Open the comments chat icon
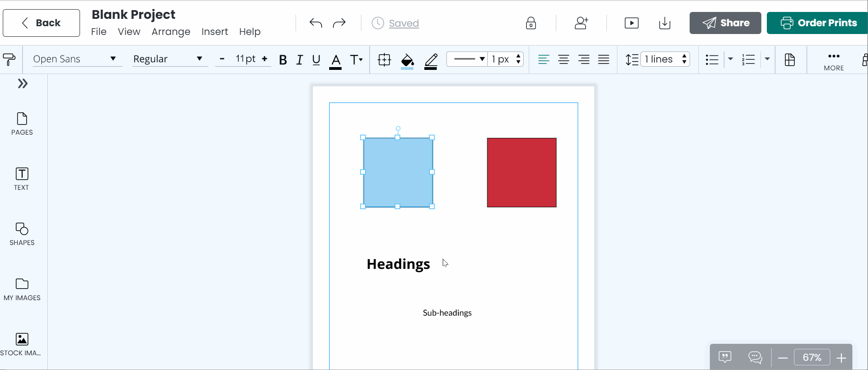 click(x=755, y=357)
